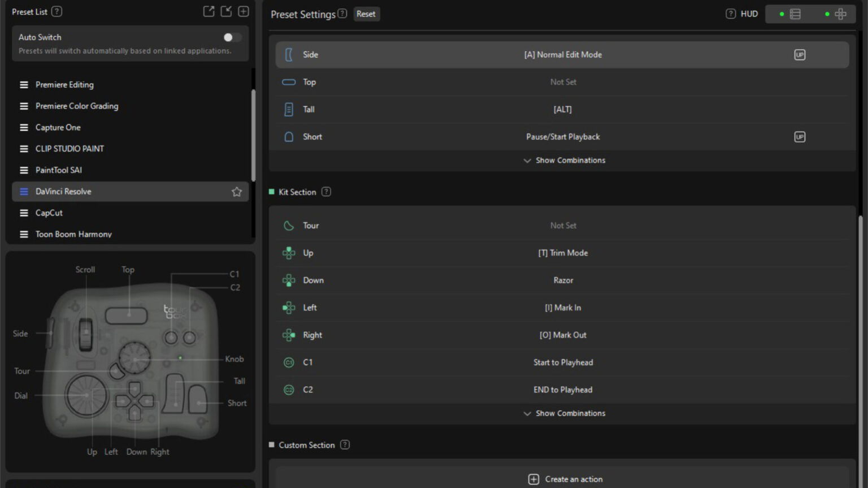
Task: Click the Tour icon in Kit Section
Action: pyautogui.click(x=289, y=225)
